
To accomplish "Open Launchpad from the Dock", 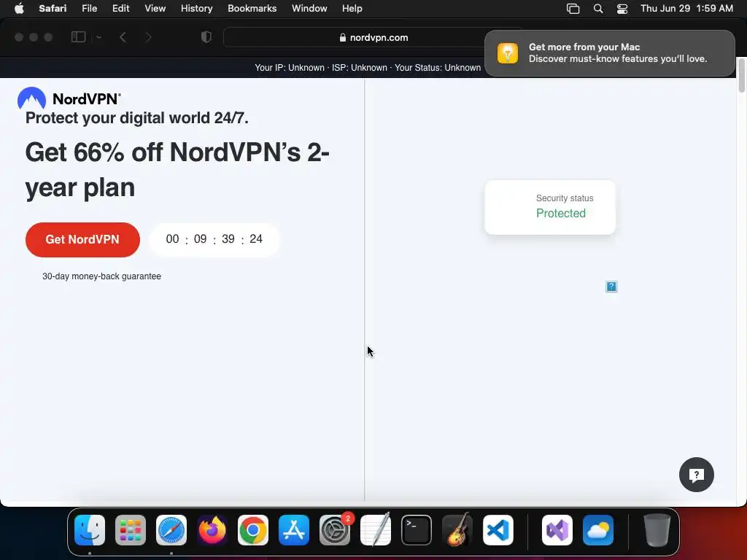I will (x=131, y=530).
